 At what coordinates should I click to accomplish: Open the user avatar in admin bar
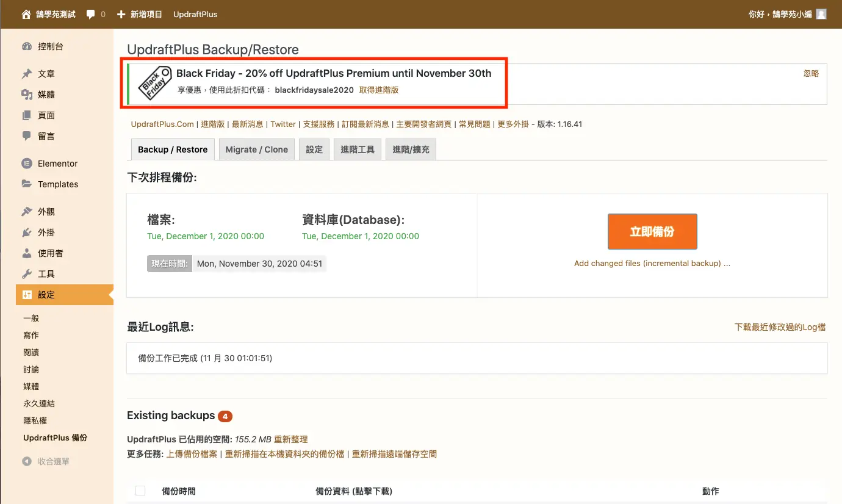[x=821, y=14]
